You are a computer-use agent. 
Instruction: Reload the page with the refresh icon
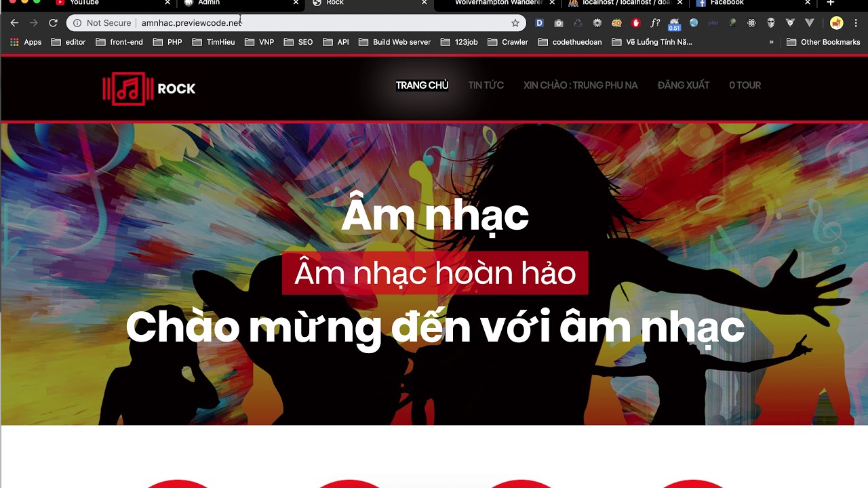[x=53, y=23]
